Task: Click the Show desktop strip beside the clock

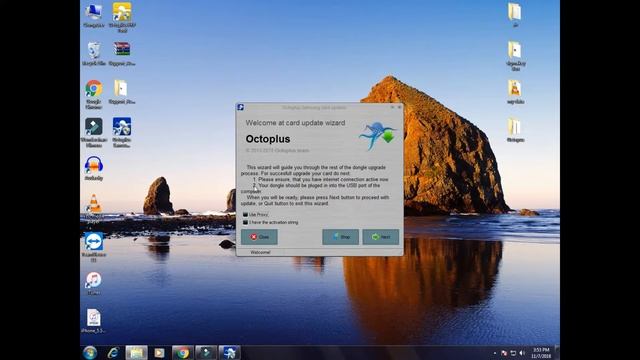Action: [x=557, y=353]
